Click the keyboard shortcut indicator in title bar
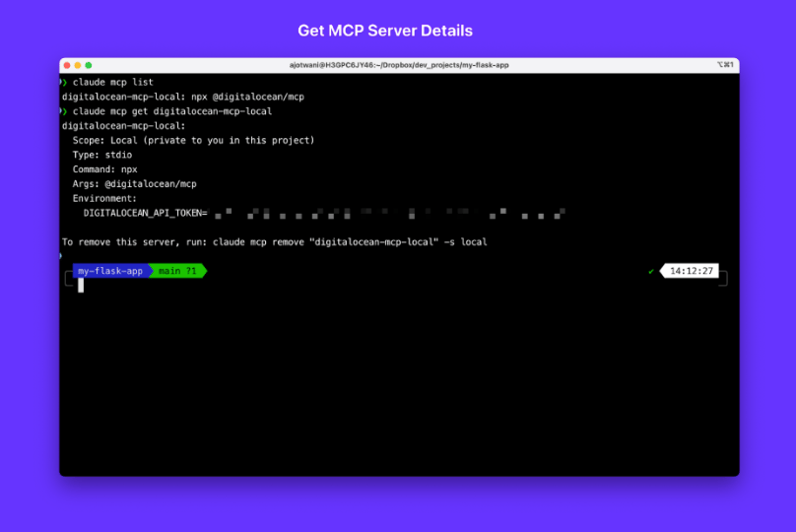796x532 pixels. (725, 64)
